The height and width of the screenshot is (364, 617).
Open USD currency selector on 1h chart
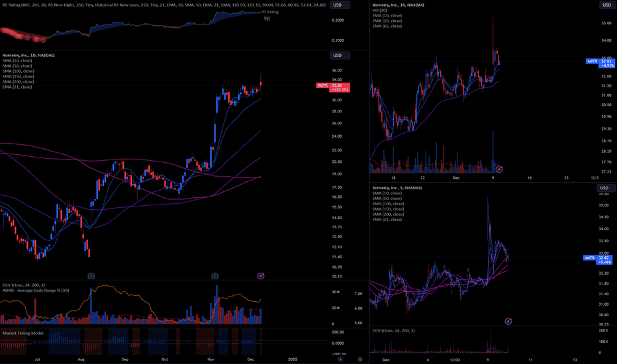[x=606, y=5]
